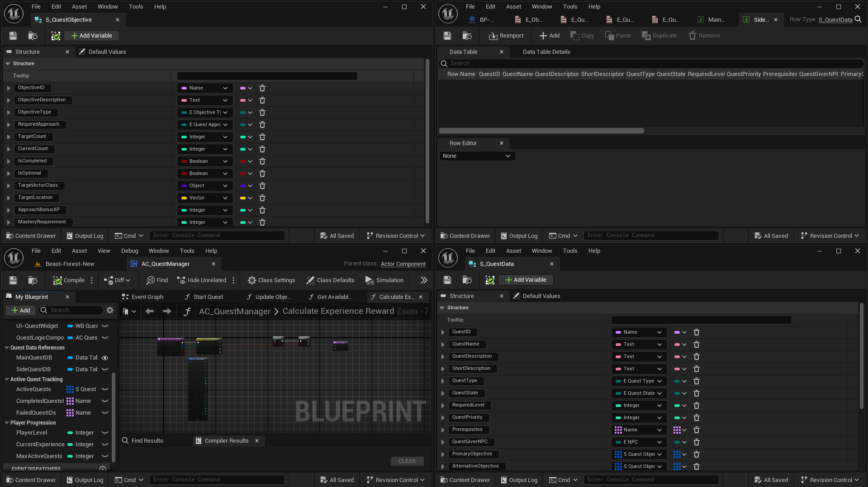868x487 pixels.
Task: Click the Find icon in blueprint toolbar
Action: pos(151,280)
